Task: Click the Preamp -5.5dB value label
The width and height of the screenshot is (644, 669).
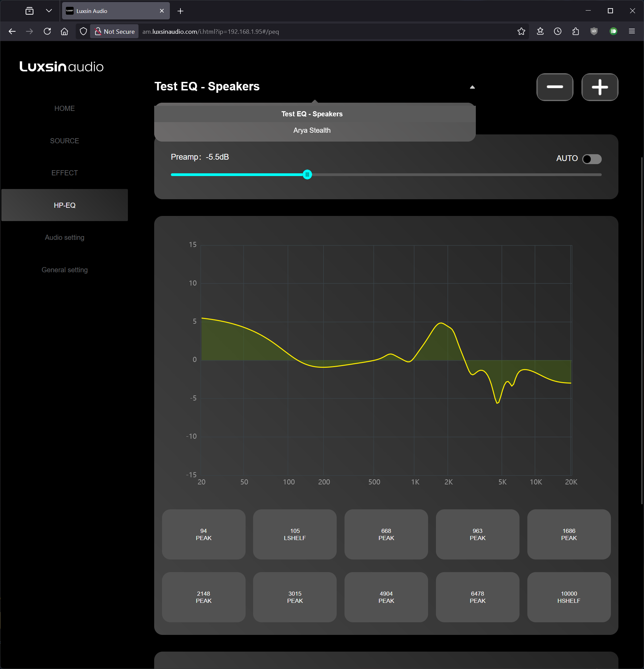Action: 200,157
